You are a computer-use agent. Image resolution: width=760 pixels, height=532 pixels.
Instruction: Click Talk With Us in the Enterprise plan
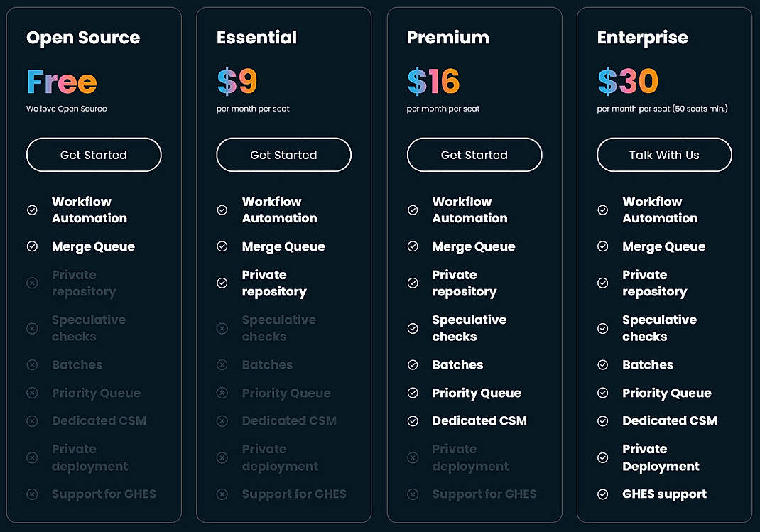click(663, 155)
